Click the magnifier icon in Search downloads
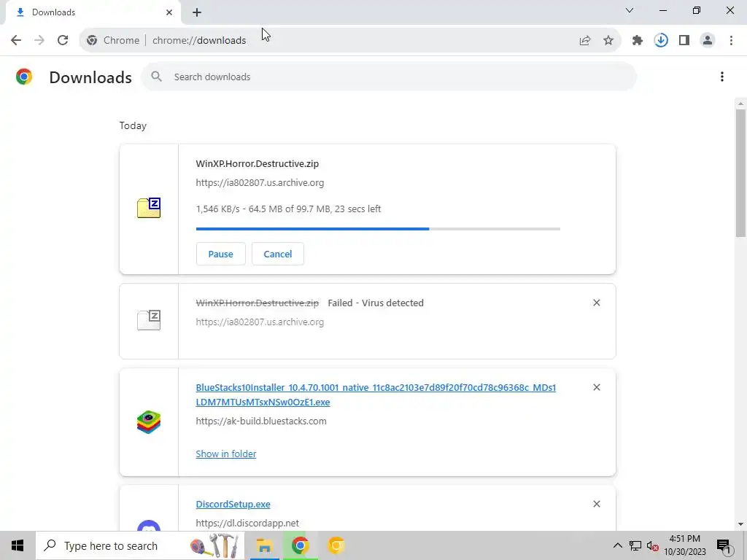Image resolution: width=747 pixels, height=560 pixels. tap(156, 77)
